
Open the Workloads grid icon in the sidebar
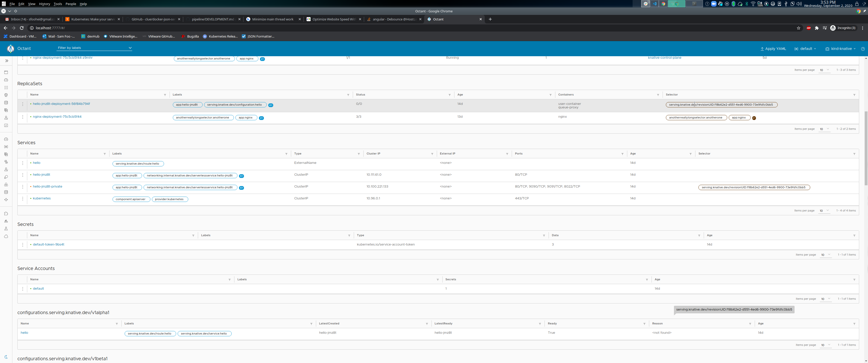tap(6, 87)
